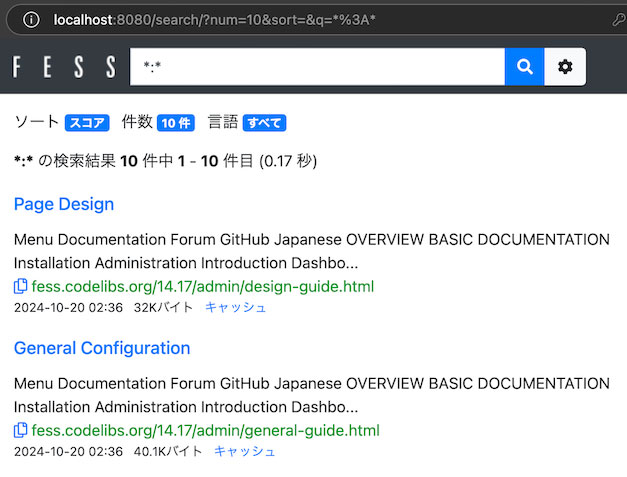Click the browser address bar URL
The width and height of the screenshot is (627, 477).
(x=214, y=20)
